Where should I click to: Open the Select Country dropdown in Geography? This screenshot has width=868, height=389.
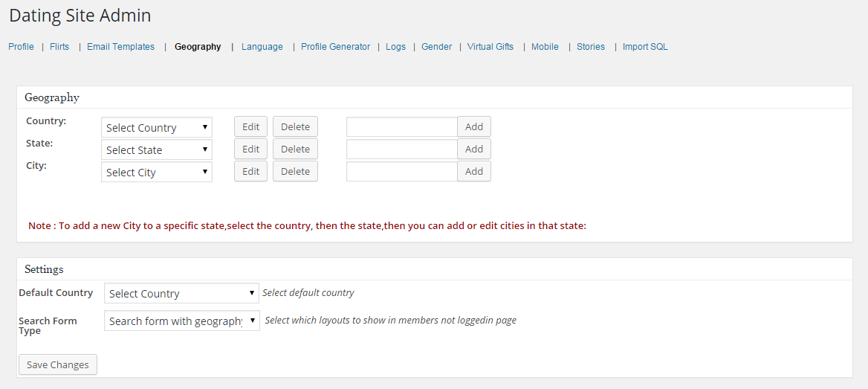(x=157, y=127)
